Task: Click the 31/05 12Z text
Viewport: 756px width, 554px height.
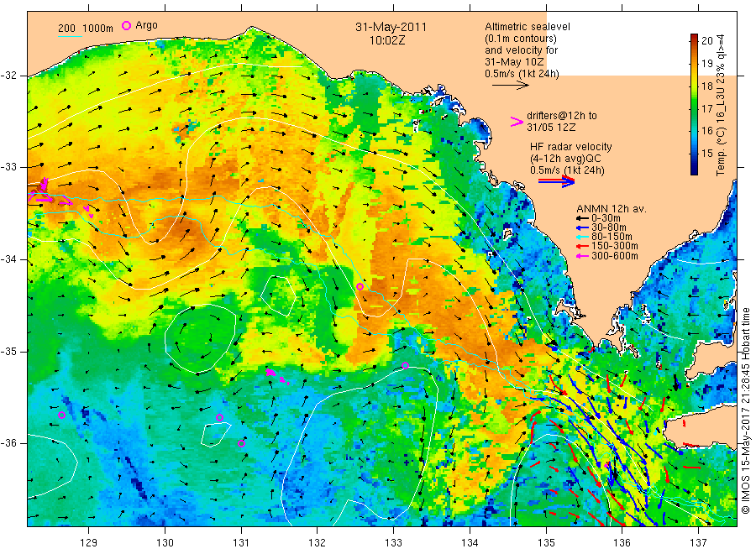Action: (x=550, y=128)
